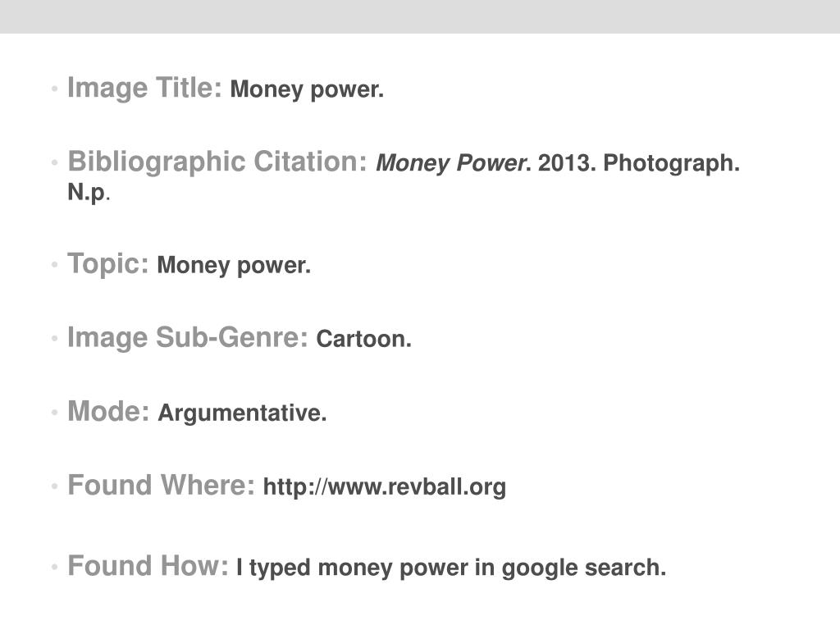The height and width of the screenshot is (630, 840).
Task: Click the word 'Argumentative.'
Action: point(242,413)
